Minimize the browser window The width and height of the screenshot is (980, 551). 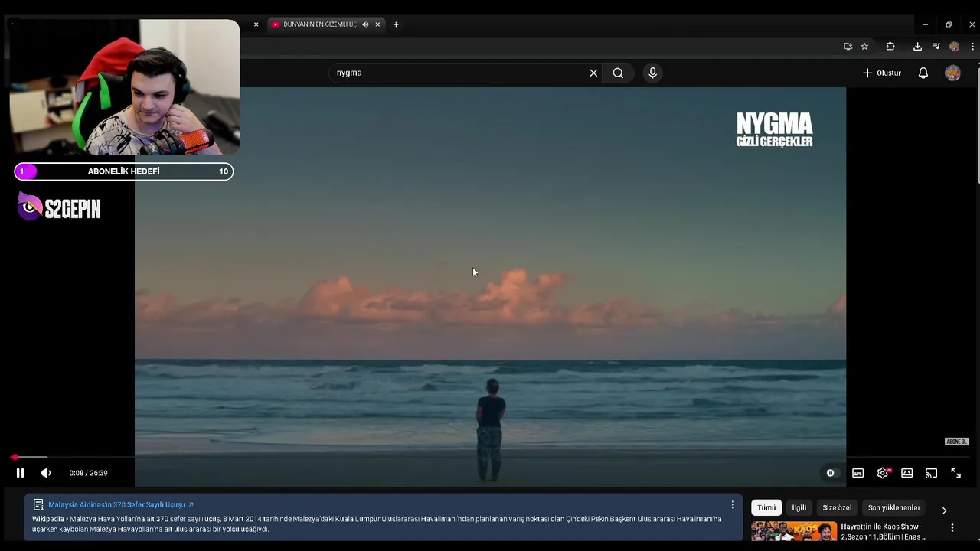point(925,24)
